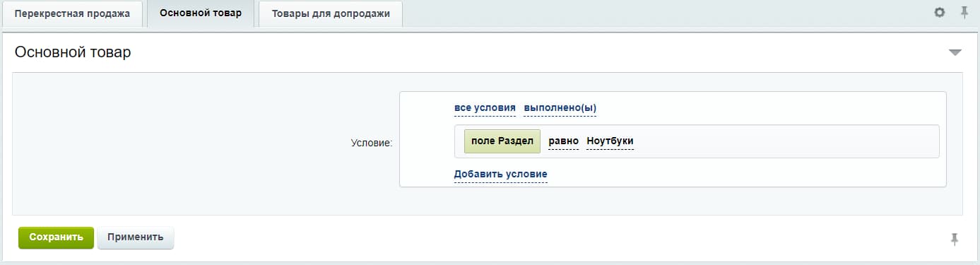This screenshot has width=980, height=265.
Task: Select the «поле Раздел» condition block
Action: pos(502,141)
